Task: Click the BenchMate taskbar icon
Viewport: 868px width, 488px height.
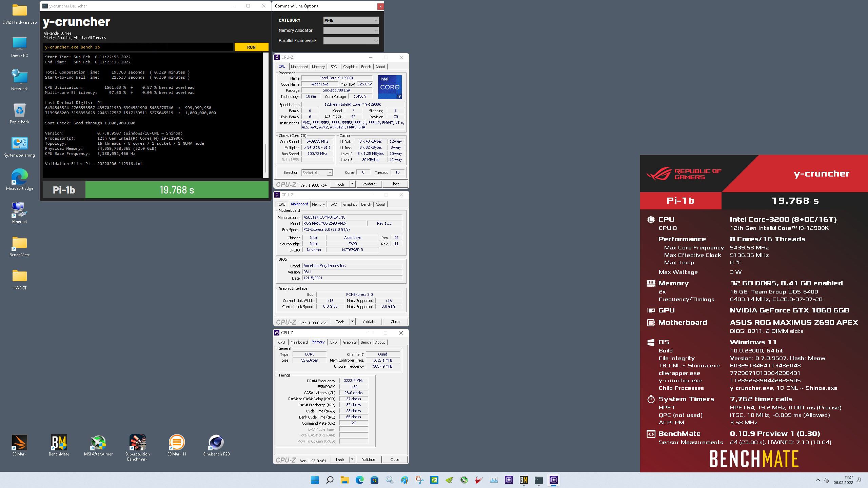Action: 524,480
